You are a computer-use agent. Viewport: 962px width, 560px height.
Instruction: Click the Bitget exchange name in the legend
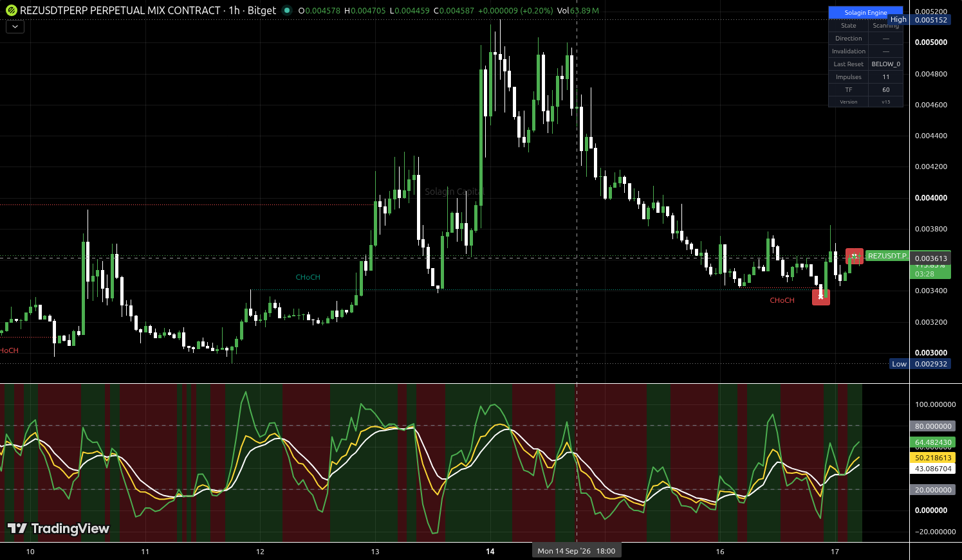[x=262, y=10]
